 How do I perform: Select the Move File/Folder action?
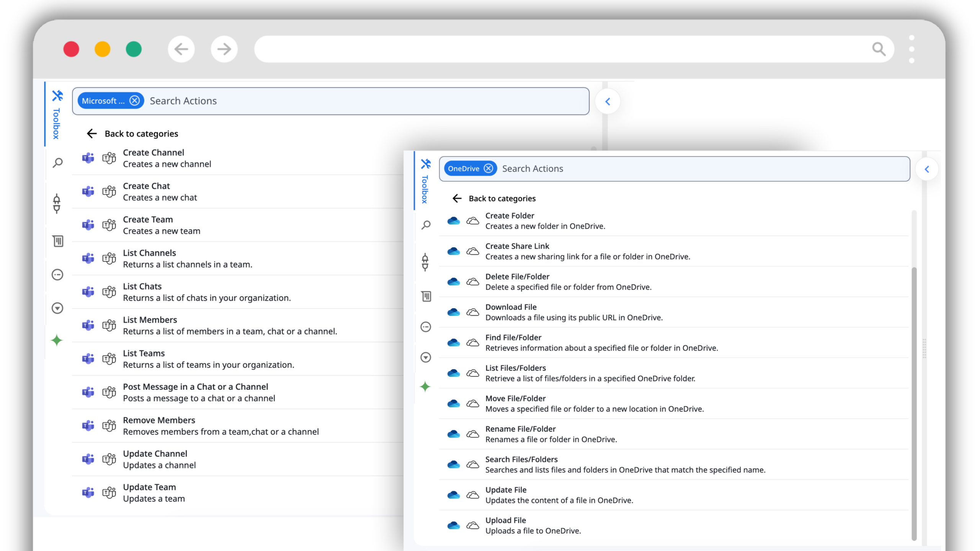pos(674,404)
